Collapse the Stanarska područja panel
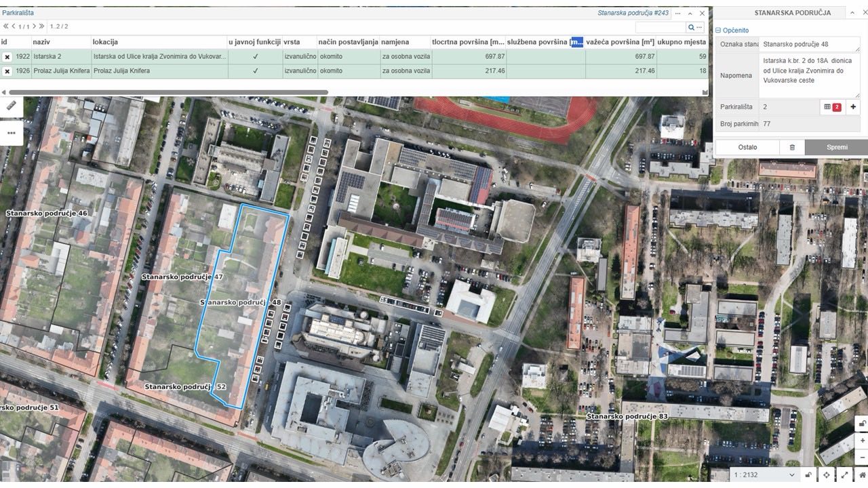Image resolution: width=868 pixels, height=488 pixels. (851, 13)
